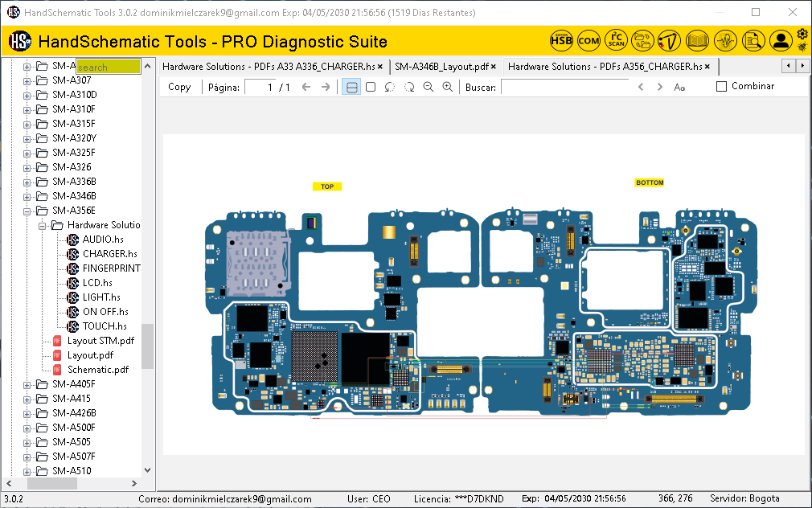Open LCD.hs solution file

(97, 283)
